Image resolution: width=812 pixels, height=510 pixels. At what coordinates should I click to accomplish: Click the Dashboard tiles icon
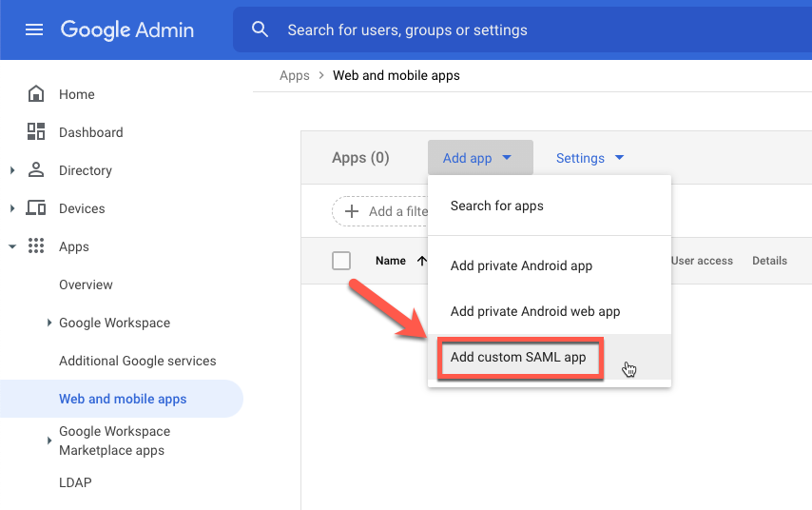click(36, 131)
